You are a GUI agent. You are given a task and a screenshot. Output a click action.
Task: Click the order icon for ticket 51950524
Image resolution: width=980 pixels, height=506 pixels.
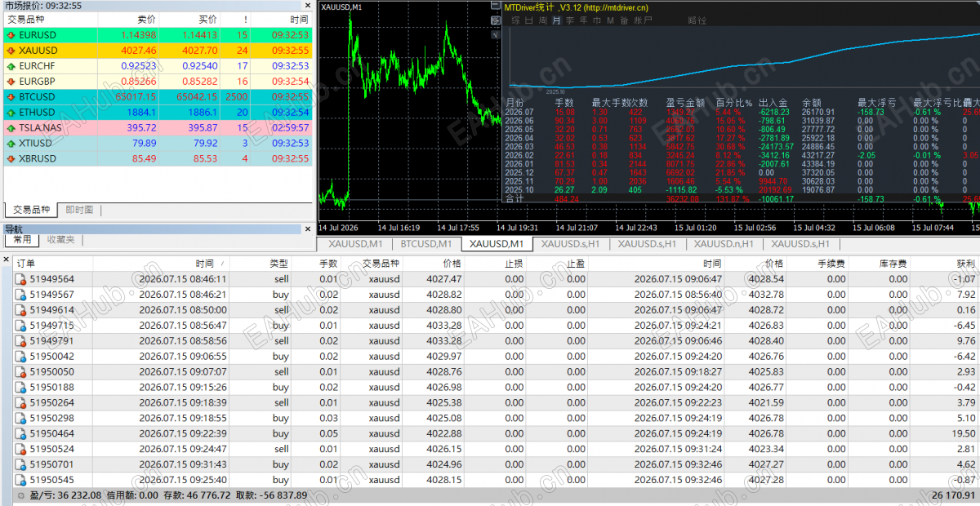coord(21,450)
